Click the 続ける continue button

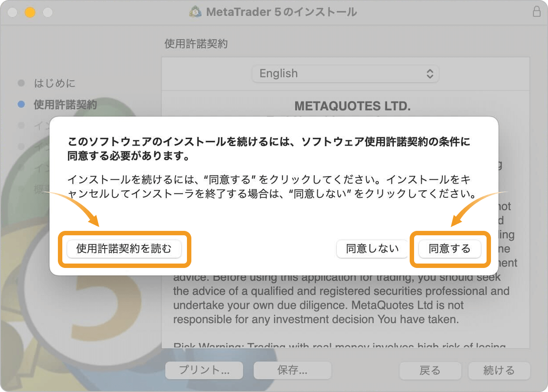[499, 370]
